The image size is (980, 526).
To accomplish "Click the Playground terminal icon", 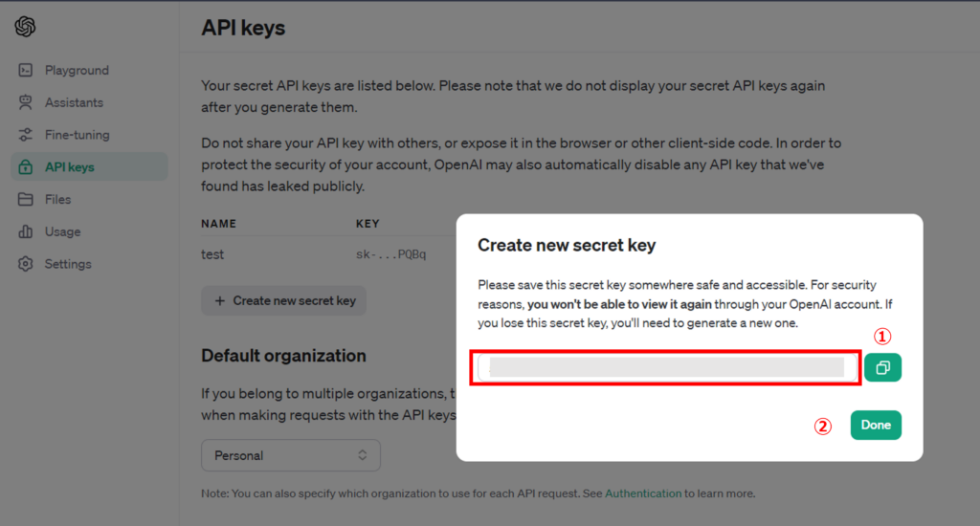I will coord(26,70).
